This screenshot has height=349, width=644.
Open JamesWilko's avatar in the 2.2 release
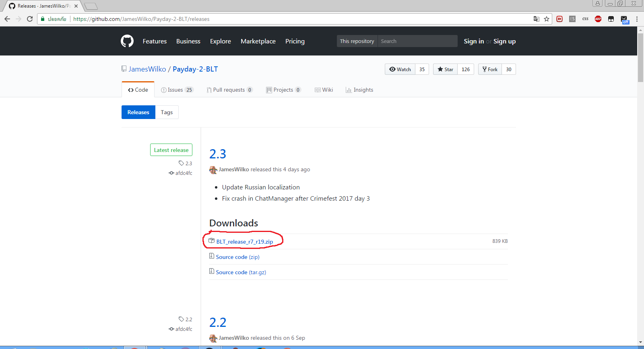pyautogui.click(x=213, y=338)
